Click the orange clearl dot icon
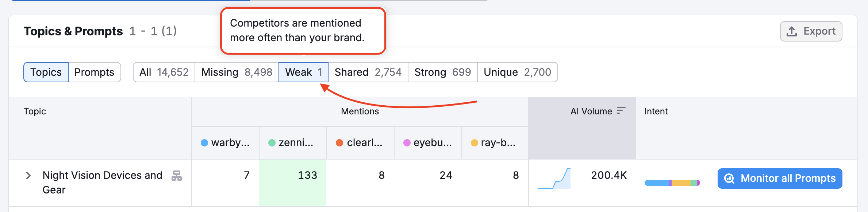The height and width of the screenshot is (212, 868). (x=339, y=143)
